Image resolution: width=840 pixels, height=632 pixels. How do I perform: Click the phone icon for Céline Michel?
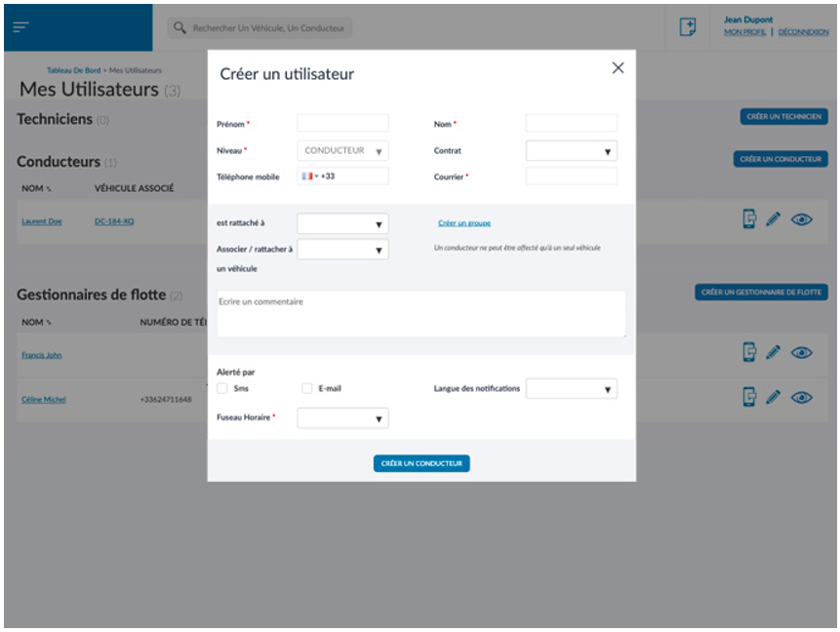[x=749, y=397]
